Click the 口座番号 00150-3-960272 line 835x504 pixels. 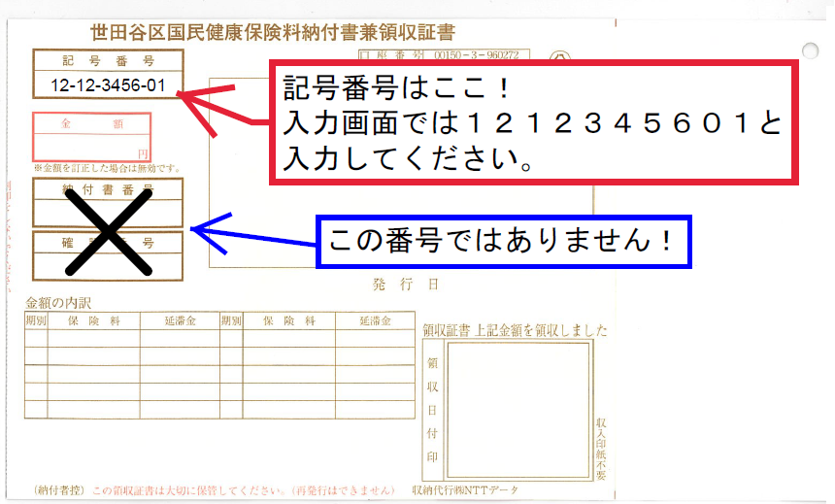click(444, 55)
